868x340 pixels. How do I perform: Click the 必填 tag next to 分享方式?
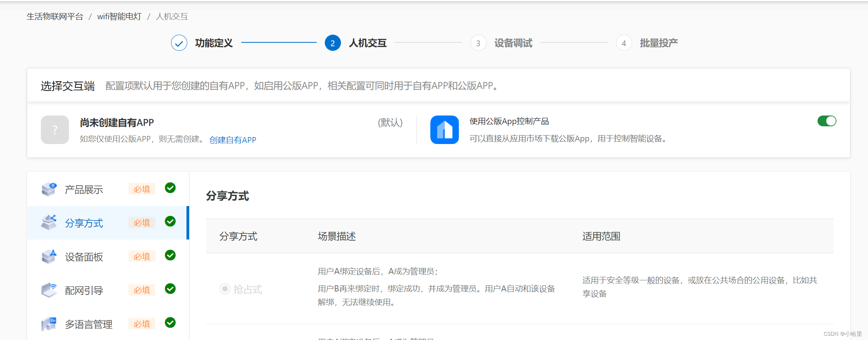pyautogui.click(x=142, y=223)
